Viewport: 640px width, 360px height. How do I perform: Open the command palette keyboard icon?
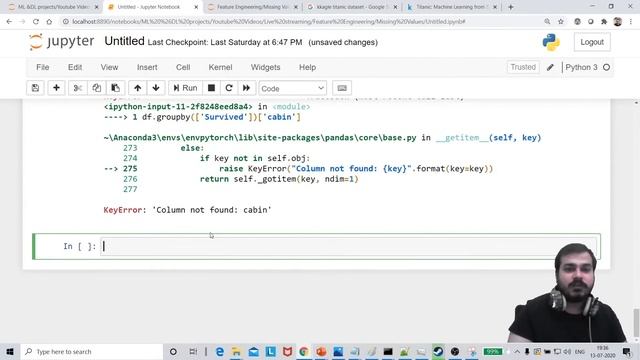[x=342, y=88]
